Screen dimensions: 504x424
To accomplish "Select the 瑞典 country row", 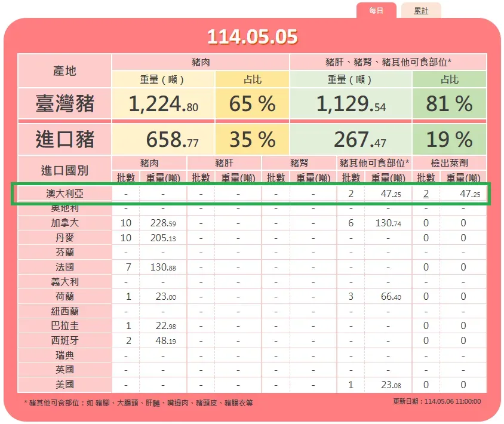I will tap(252, 355).
